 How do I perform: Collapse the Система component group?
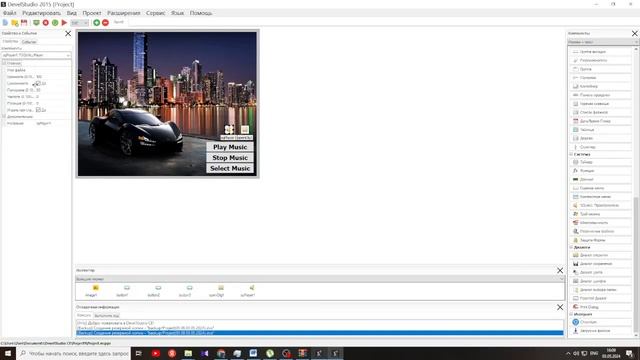571,154
